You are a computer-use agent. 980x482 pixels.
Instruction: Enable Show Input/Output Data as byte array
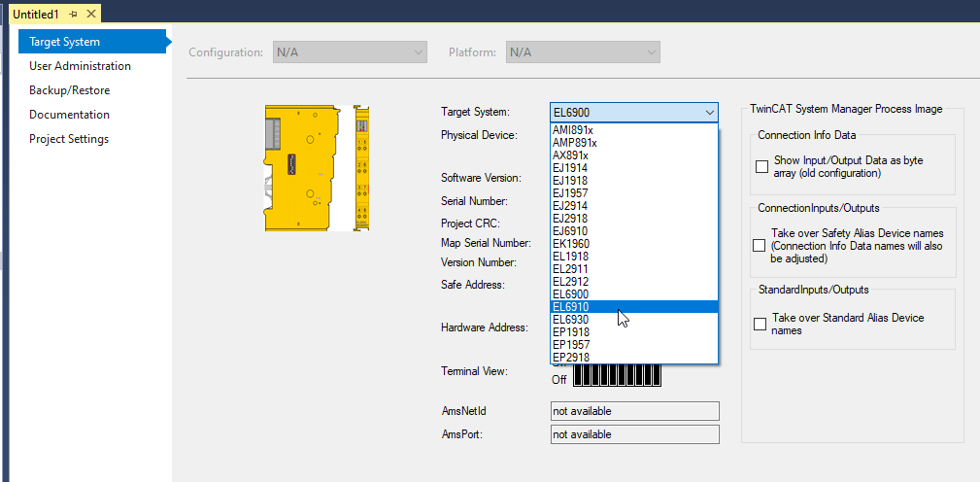pos(761,167)
